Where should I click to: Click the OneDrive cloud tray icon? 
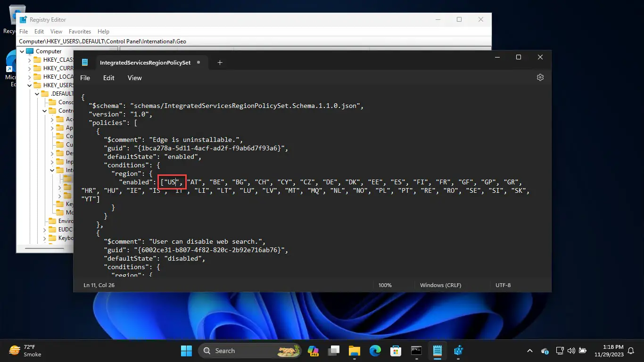tap(545, 351)
